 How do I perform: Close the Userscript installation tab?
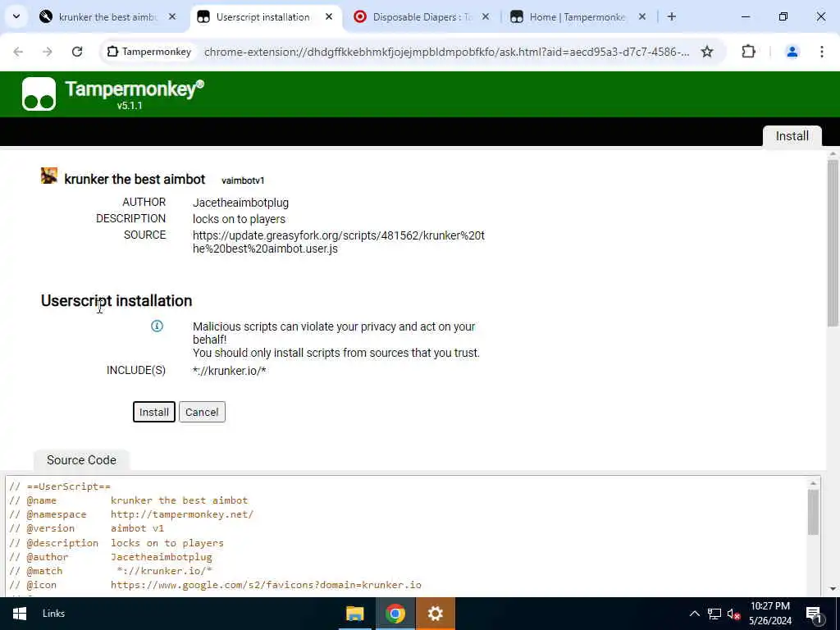tap(329, 17)
